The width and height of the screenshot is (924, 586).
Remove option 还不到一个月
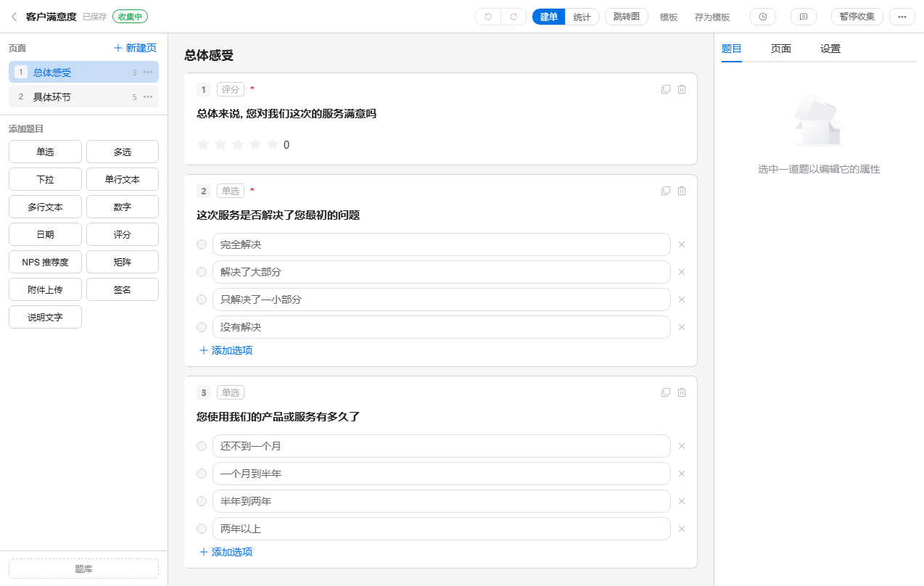click(682, 446)
